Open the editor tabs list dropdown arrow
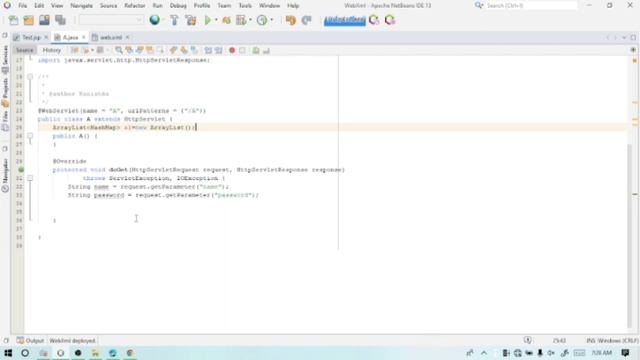The height and width of the screenshot is (360, 640). (x=624, y=38)
